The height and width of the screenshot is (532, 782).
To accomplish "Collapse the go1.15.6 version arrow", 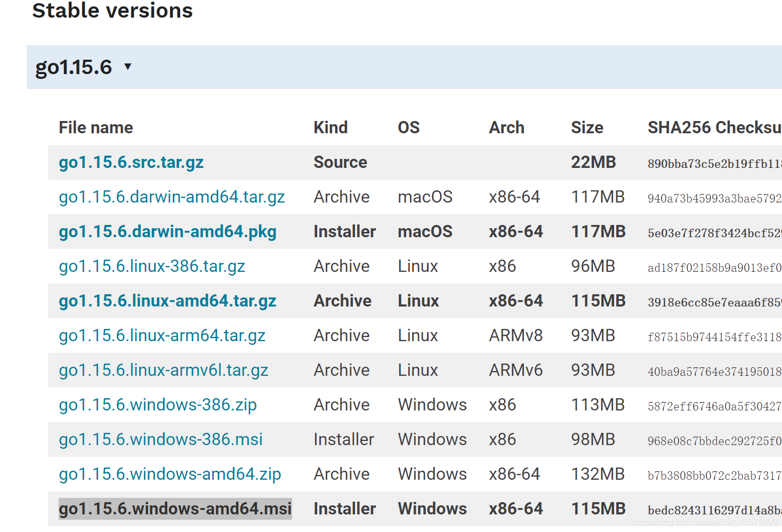I will [x=127, y=67].
